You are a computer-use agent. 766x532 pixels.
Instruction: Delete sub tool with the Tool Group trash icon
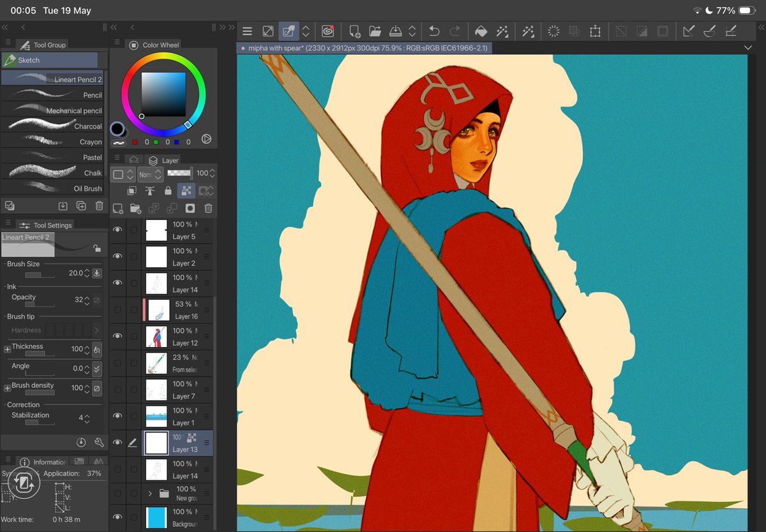99,205
